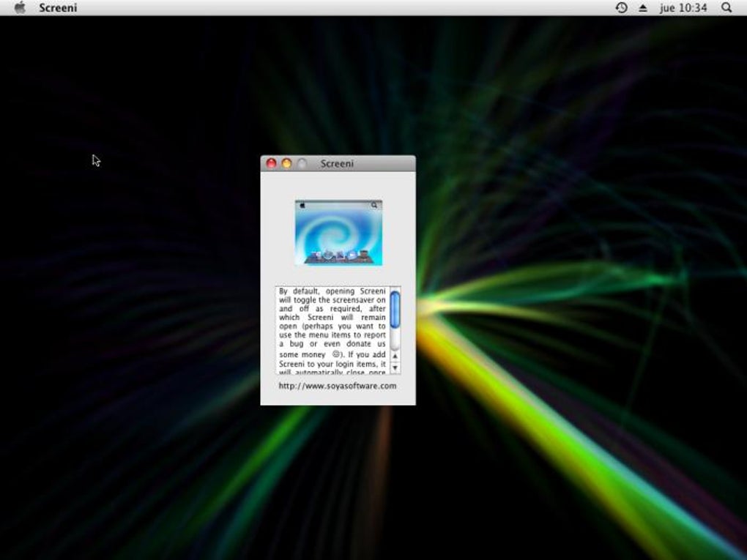Open the Screeni application menu
The image size is (747, 560).
58,8
